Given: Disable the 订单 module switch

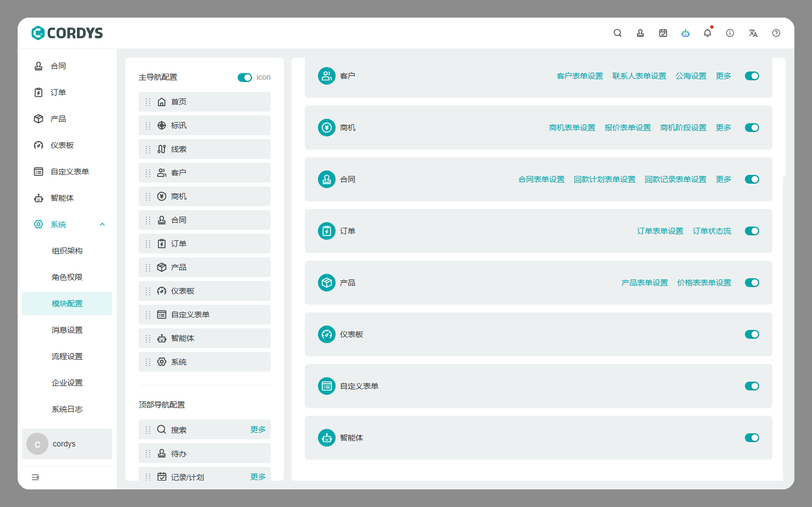Looking at the screenshot, I should pyautogui.click(x=752, y=231).
